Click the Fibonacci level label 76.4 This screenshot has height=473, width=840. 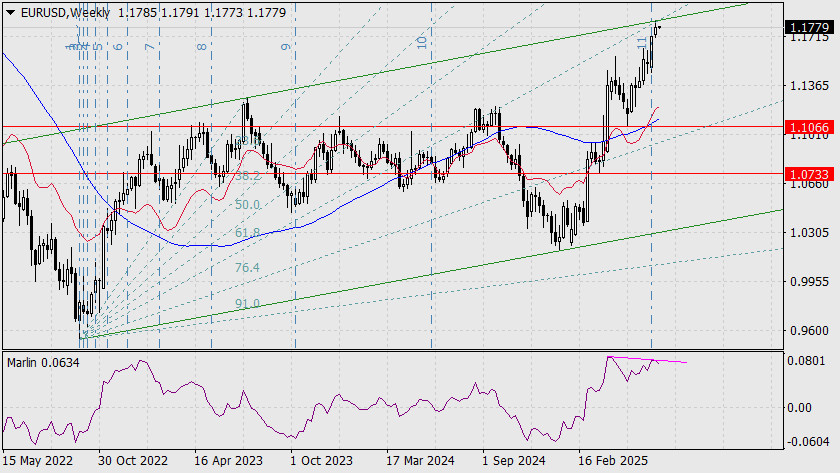pyautogui.click(x=248, y=267)
